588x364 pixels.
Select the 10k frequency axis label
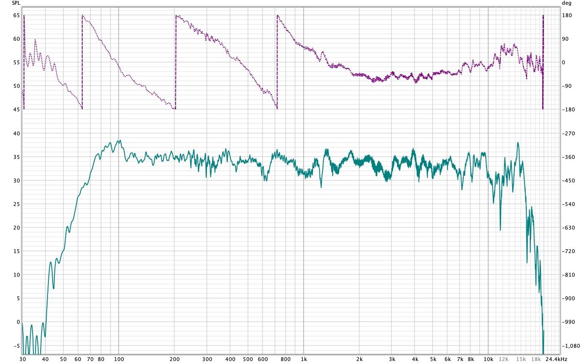pos(489,359)
